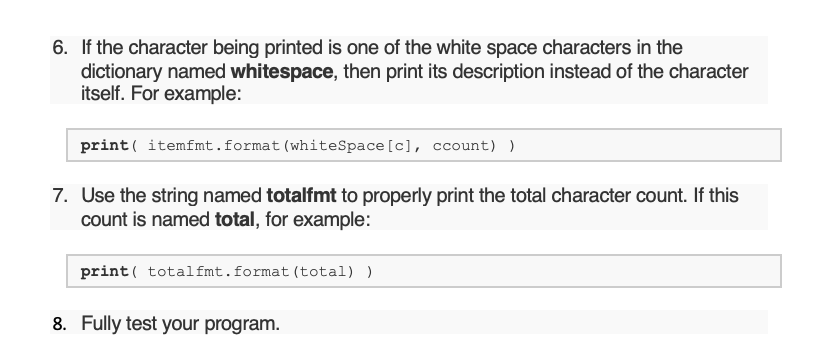Click the bold word totalfmt in step 7
Viewport: 814px width, 362px height.
302,196
